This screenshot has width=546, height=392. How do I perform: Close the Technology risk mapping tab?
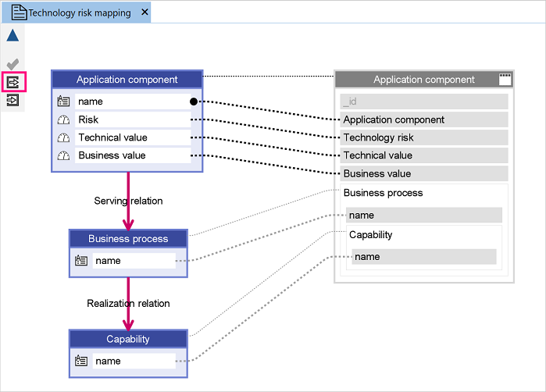coord(145,12)
